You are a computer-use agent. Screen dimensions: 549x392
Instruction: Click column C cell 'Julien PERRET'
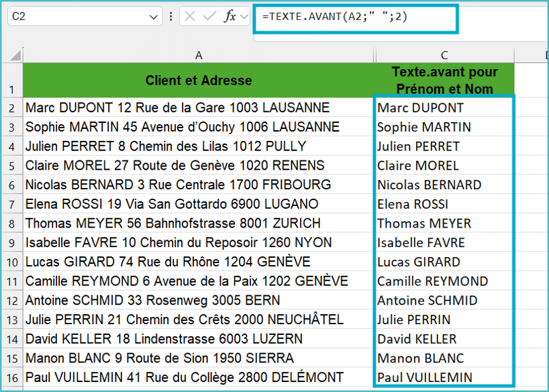click(445, 146)
